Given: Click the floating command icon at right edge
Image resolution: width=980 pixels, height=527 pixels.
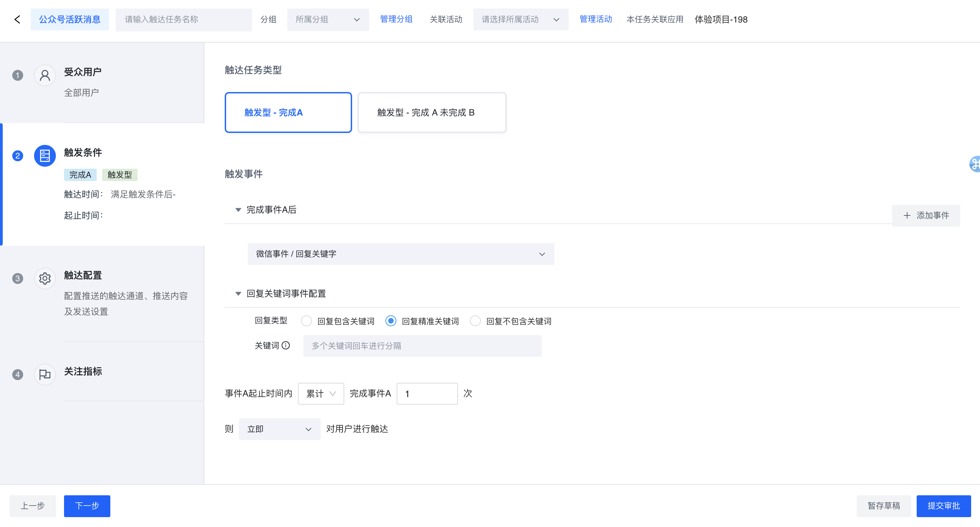Looking at the screenshot, I should pyautogui.click(x=975, y=164).
